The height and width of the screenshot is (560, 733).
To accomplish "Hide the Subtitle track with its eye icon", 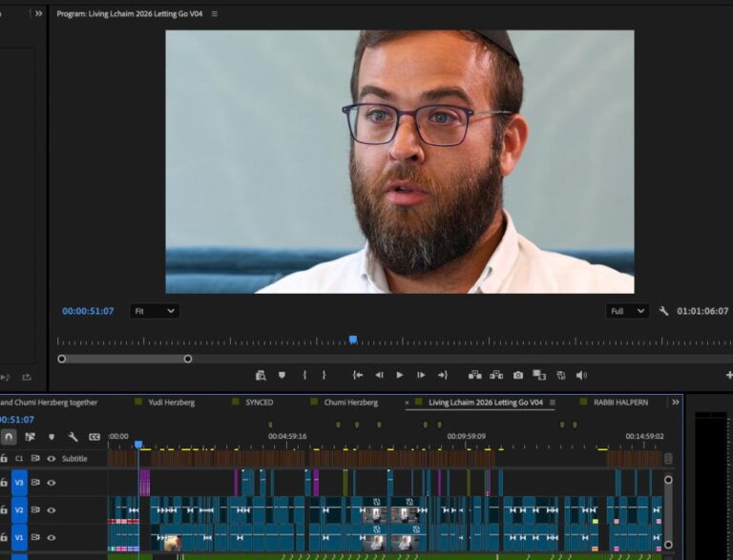I will tap(51, 459).
